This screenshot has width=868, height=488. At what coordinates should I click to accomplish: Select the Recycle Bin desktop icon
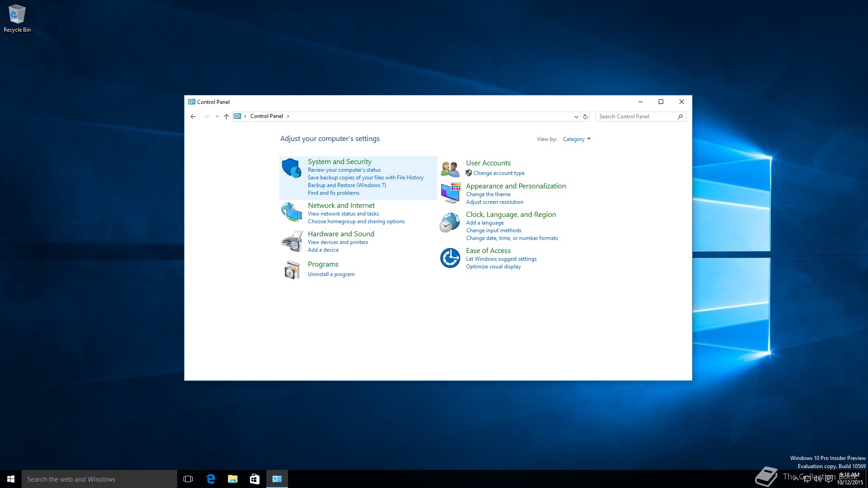pos(17,19)
